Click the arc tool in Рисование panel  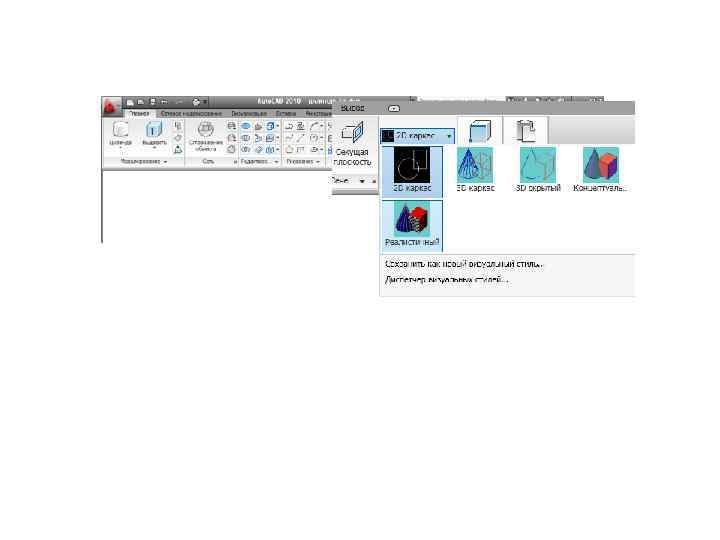tap(314, 126)
